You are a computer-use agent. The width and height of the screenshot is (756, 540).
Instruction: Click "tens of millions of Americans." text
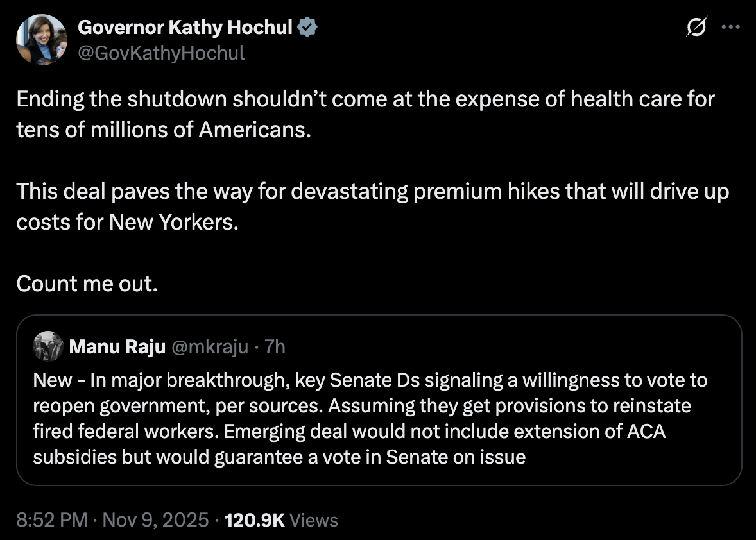[164, 129]
